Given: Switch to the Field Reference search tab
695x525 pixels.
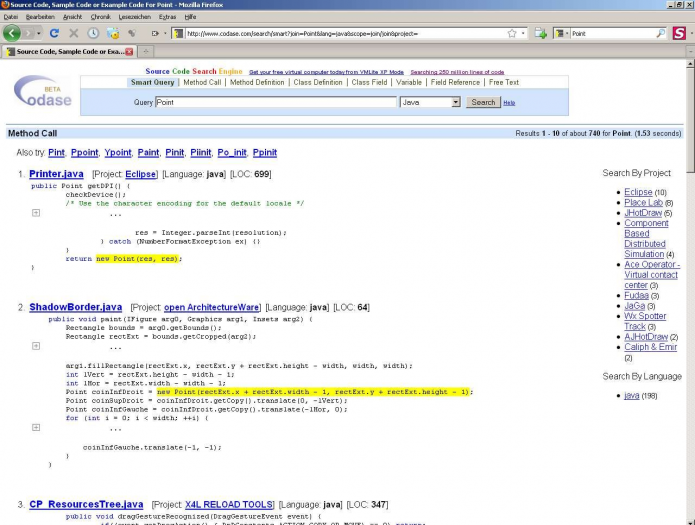Looking at the screenshot, I should (455, 82).
